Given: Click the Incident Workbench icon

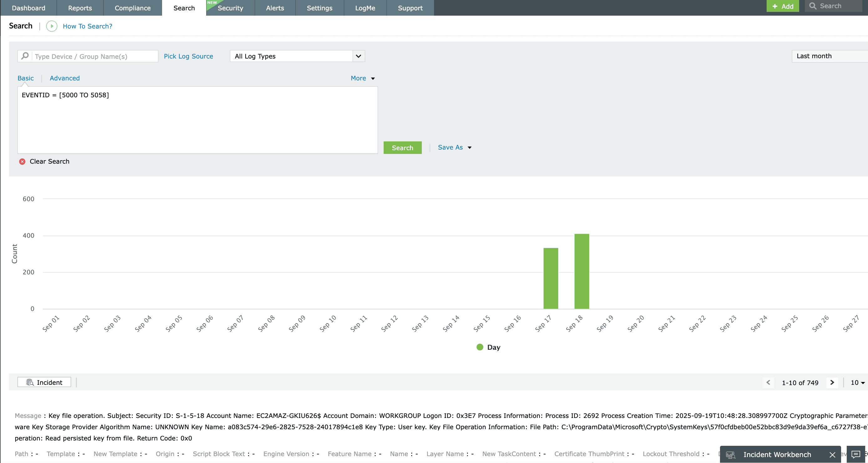Looking at the screenshot, I should click(731, 455).
